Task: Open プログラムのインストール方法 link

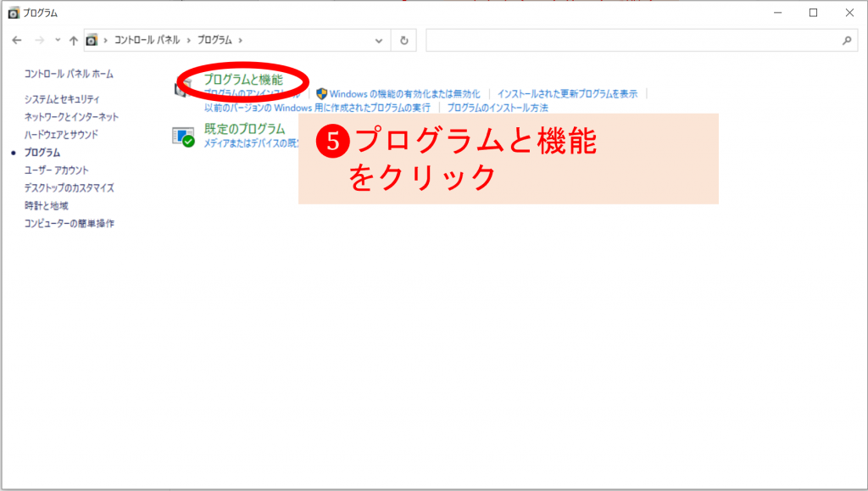Action: point(498,108)
